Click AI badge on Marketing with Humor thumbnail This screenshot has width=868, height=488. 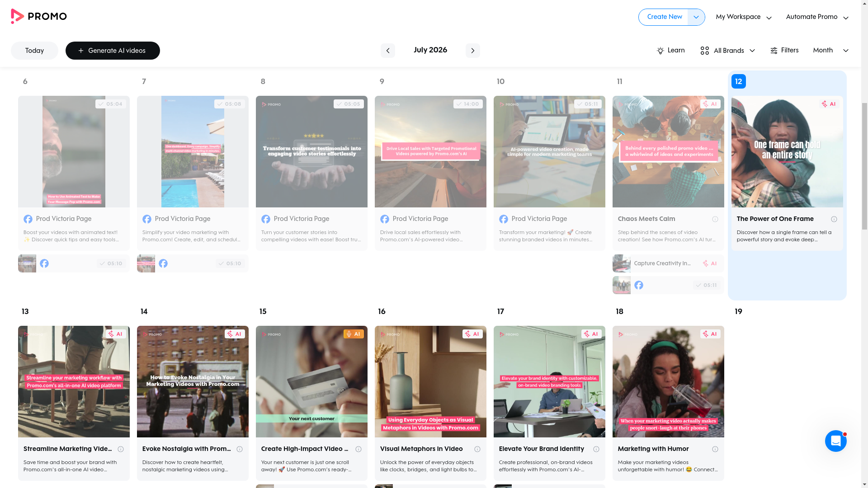[x=710, y=334]
